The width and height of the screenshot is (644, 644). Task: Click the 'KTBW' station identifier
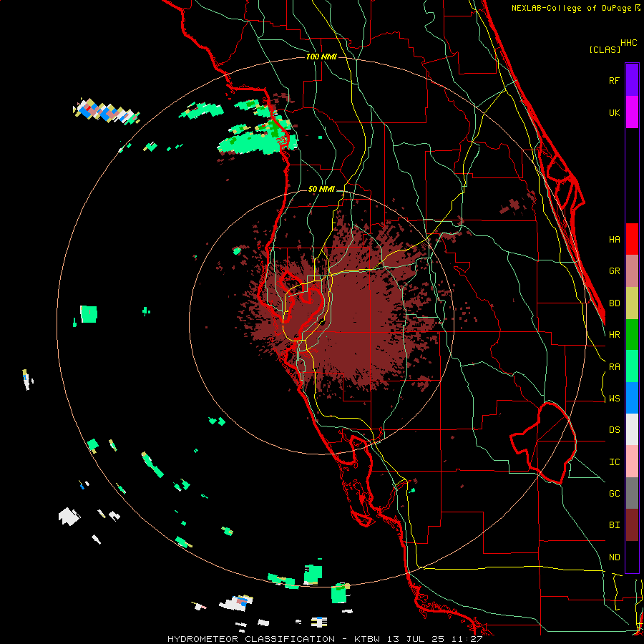[367, 639]
